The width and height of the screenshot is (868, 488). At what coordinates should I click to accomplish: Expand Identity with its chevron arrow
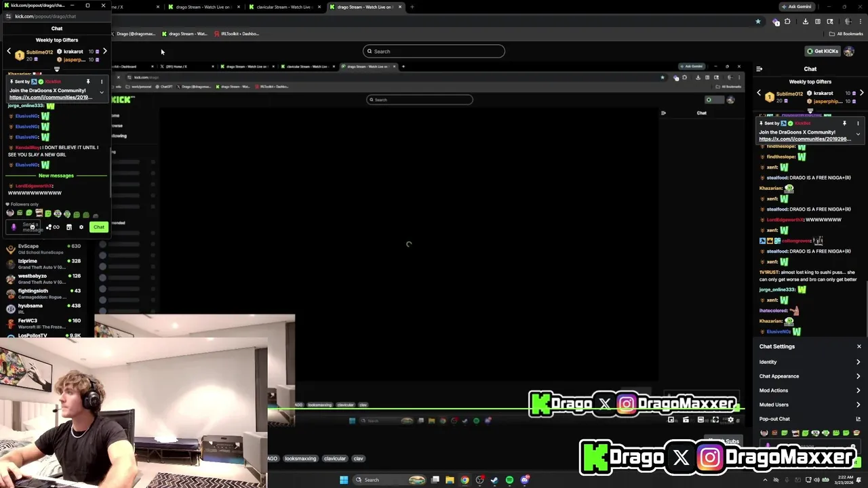tap(858, 362)
